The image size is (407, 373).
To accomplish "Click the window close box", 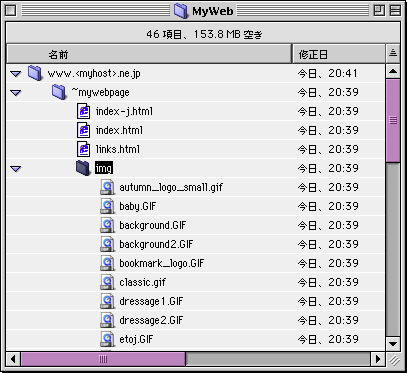I will point(11,11).
